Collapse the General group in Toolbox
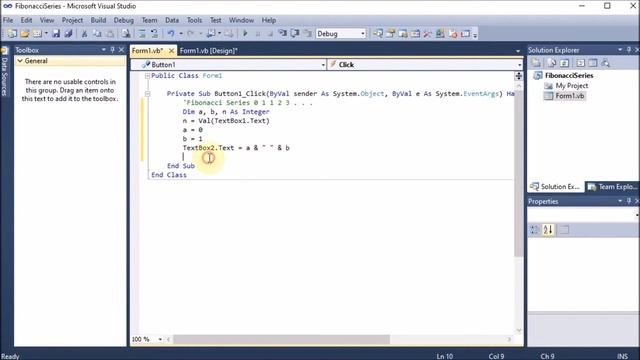The width and height of the screenshot is (640, 360). (20, 61)
